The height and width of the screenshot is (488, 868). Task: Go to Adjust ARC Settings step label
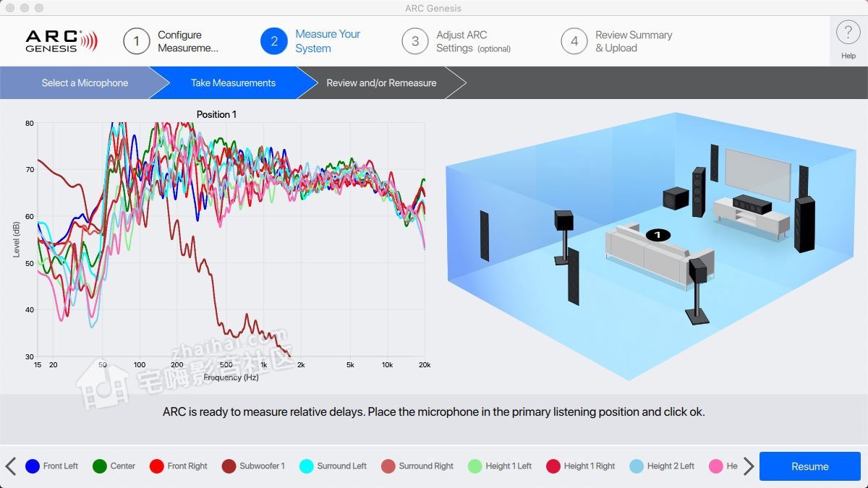473,41
